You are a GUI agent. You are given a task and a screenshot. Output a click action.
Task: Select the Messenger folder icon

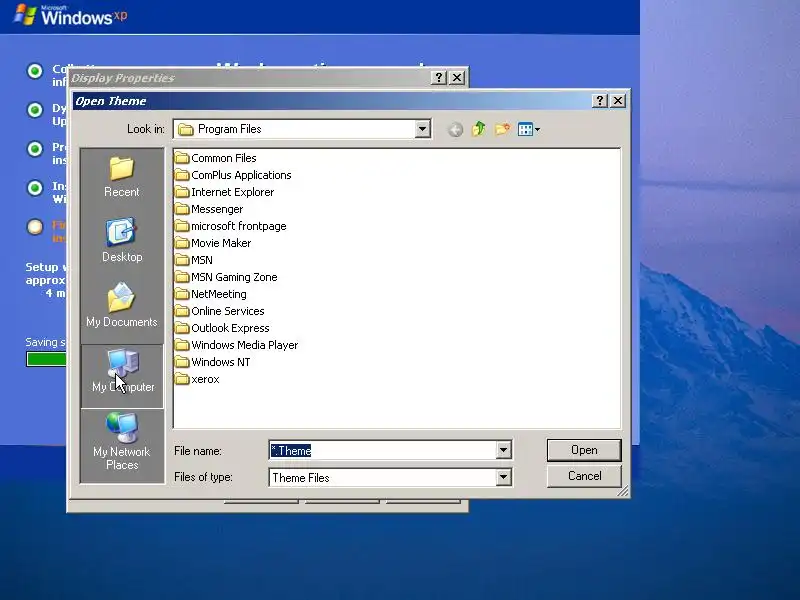[x=182, y=209]
